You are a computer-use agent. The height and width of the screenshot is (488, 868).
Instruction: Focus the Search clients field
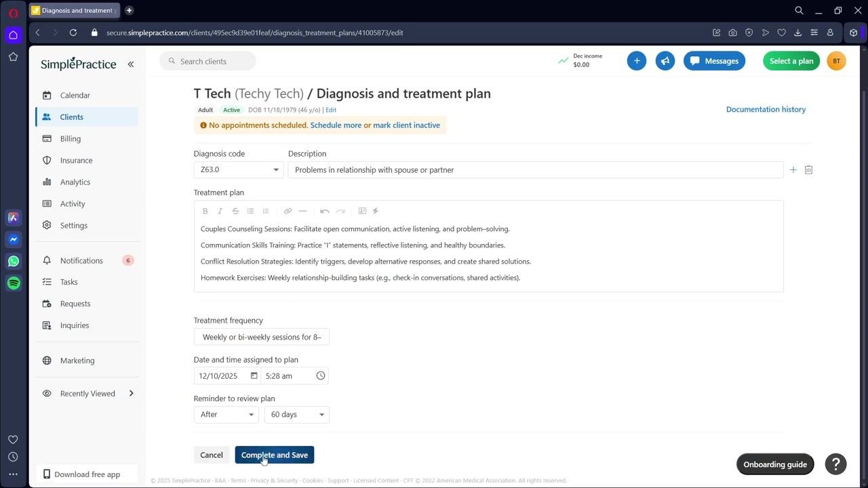(208, 61)
